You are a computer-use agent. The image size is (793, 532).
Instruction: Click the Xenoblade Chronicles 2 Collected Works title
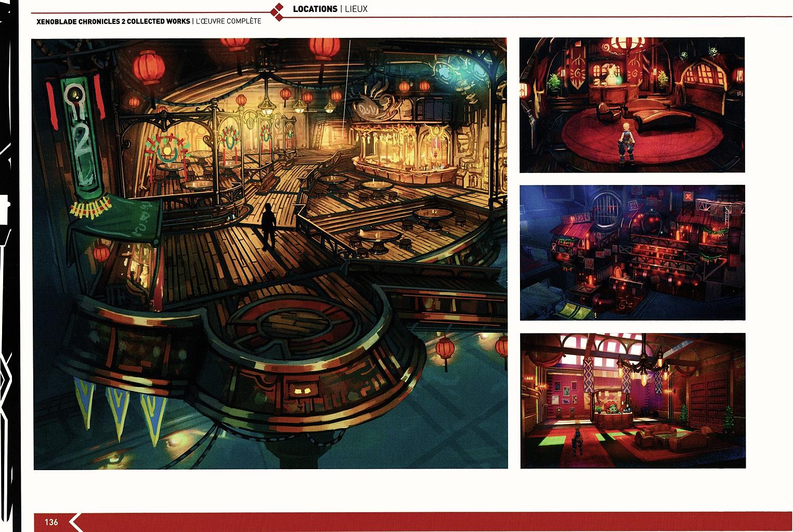coord(113,21)
